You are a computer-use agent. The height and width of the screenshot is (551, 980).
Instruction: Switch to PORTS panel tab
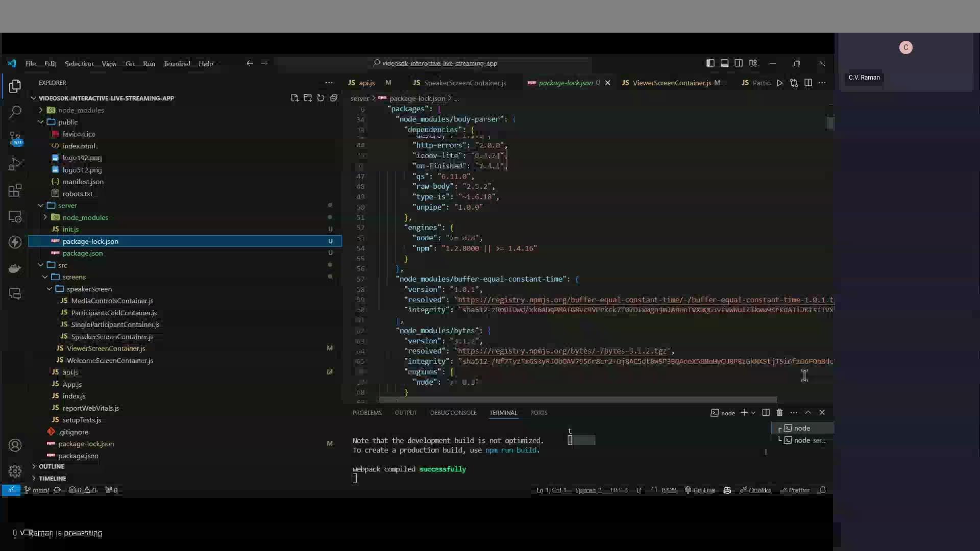(x=538, y=413)
